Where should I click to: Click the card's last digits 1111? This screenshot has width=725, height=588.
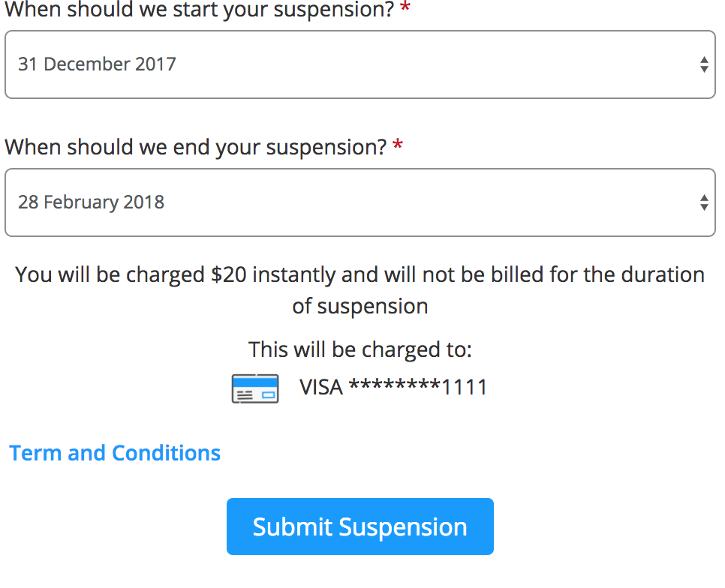coord(465,388)
